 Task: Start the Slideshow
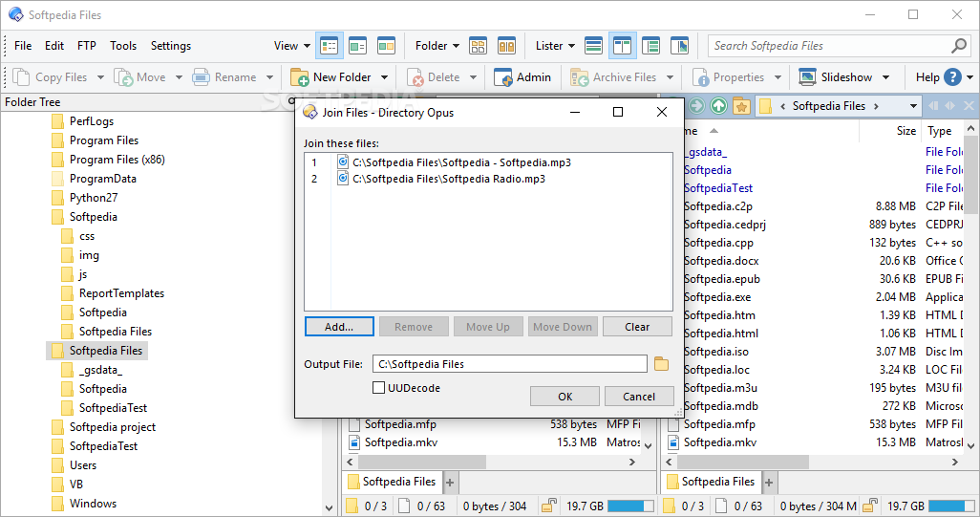(x=837, y=77)
